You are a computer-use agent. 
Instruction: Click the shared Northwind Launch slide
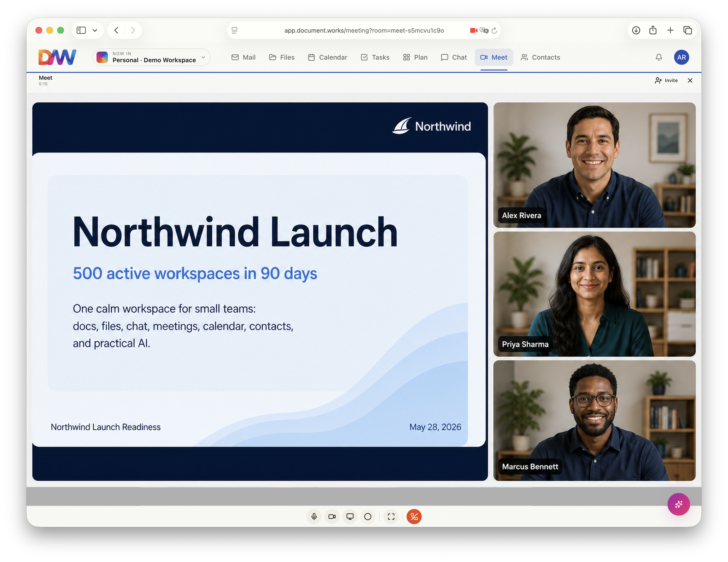pos(260,291)
